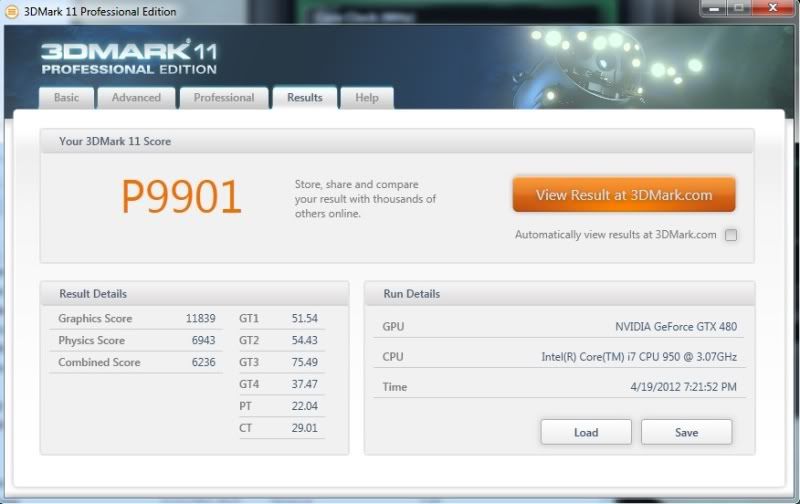Click the Result Details panel header
The height and width of the screenshot is (504, 800).
195,294
